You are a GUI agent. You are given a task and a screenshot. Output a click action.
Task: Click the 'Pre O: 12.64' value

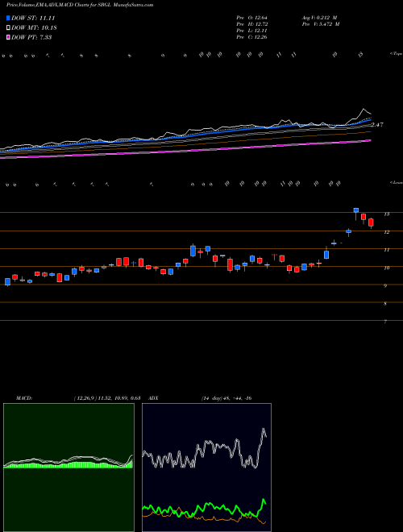[252, 18]
